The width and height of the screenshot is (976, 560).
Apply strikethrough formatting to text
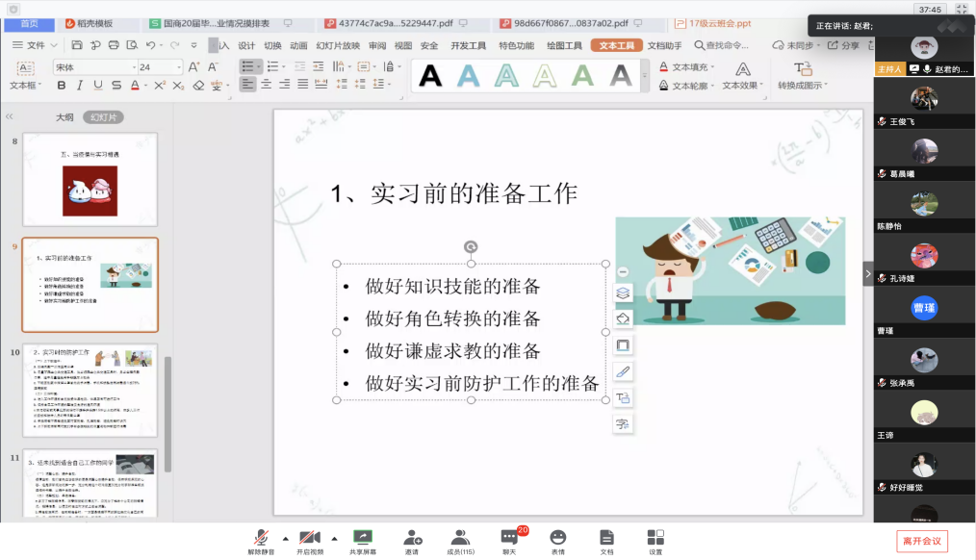[116, 86]
